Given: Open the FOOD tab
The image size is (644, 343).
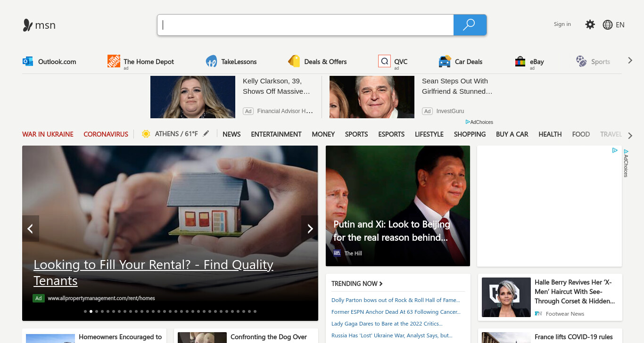Looking at the screenshot, I should [x=581, y=134].
